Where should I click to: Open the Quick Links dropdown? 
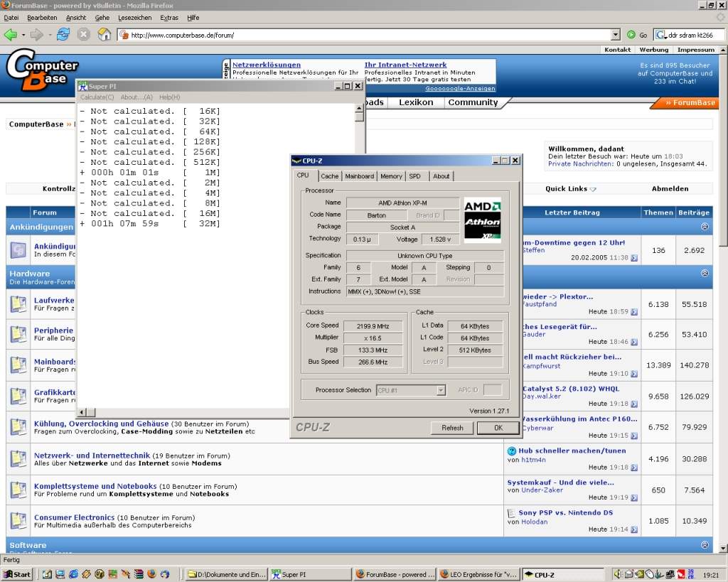click(x=570, y=188)
